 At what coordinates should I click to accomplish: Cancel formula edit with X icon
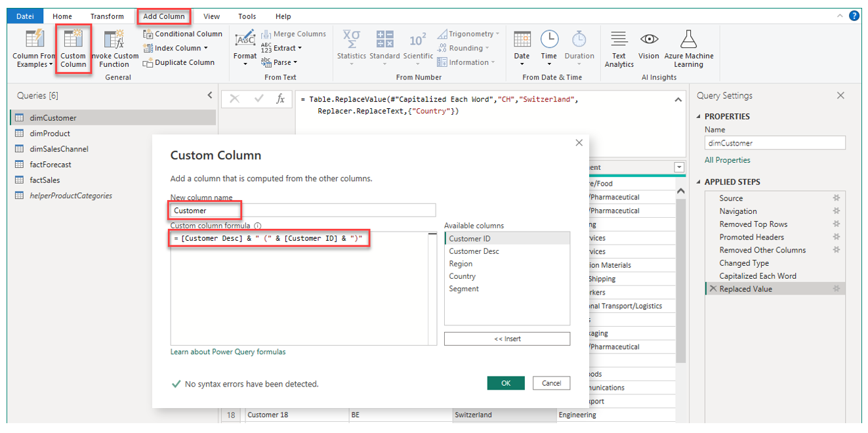(x=234, y=99)
